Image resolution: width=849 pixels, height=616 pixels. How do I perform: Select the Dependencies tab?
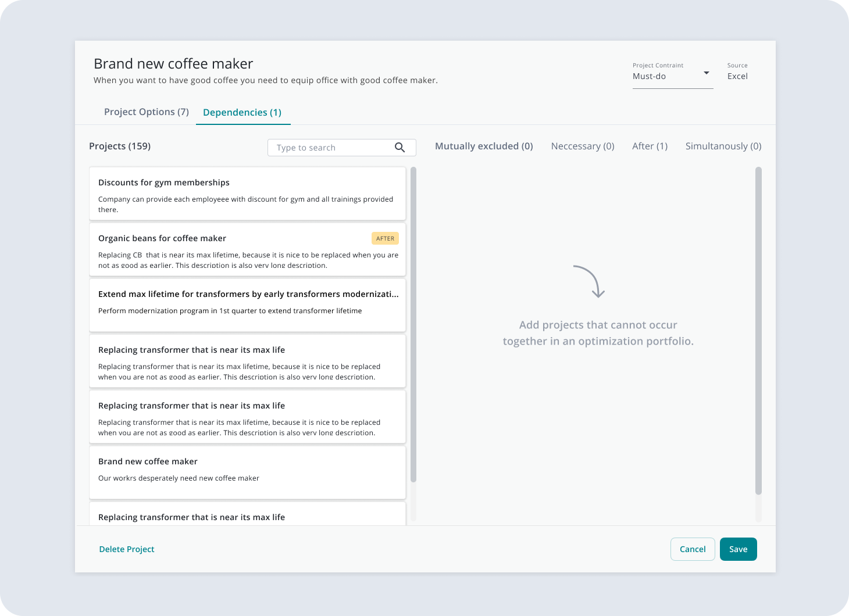click(x=242, y=113)
